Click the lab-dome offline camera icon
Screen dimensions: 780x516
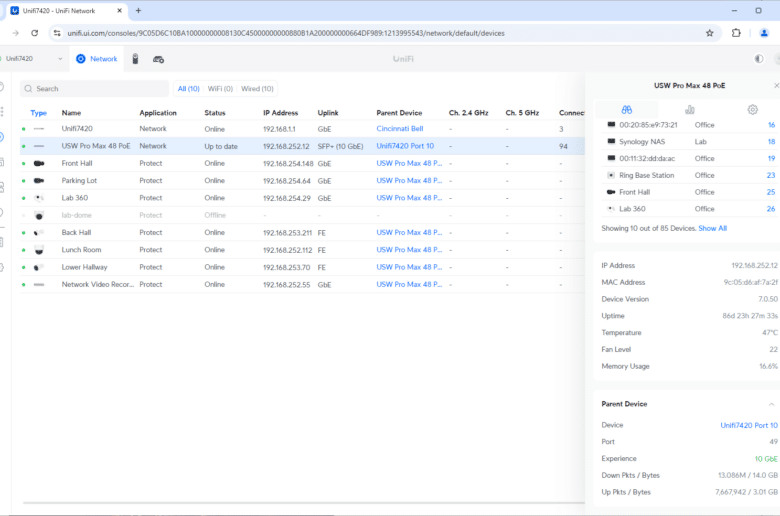(x=39, y=215)
